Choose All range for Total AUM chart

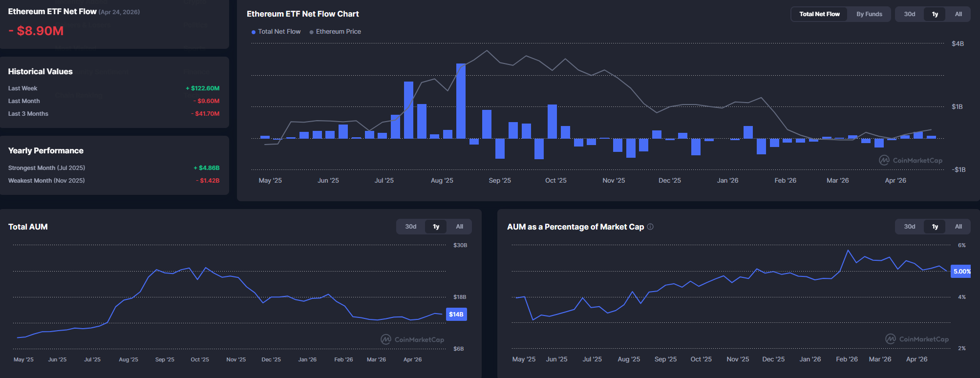(459, 227)
